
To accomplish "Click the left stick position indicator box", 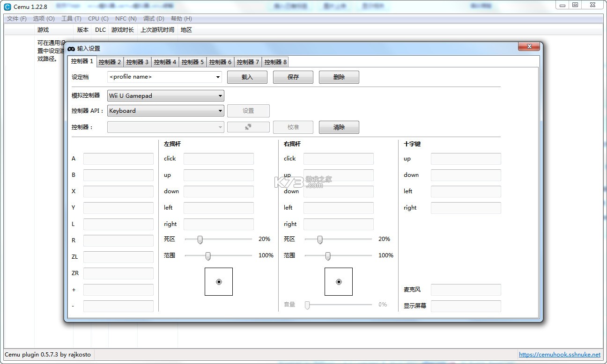I will (x=219, y=282).
